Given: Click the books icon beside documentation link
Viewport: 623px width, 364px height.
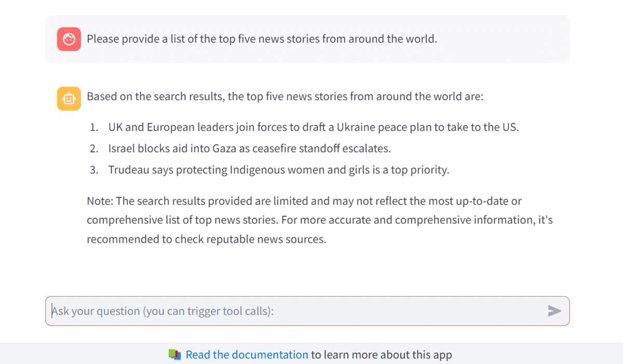Looking at the screenshot, I should click(175, 355).
